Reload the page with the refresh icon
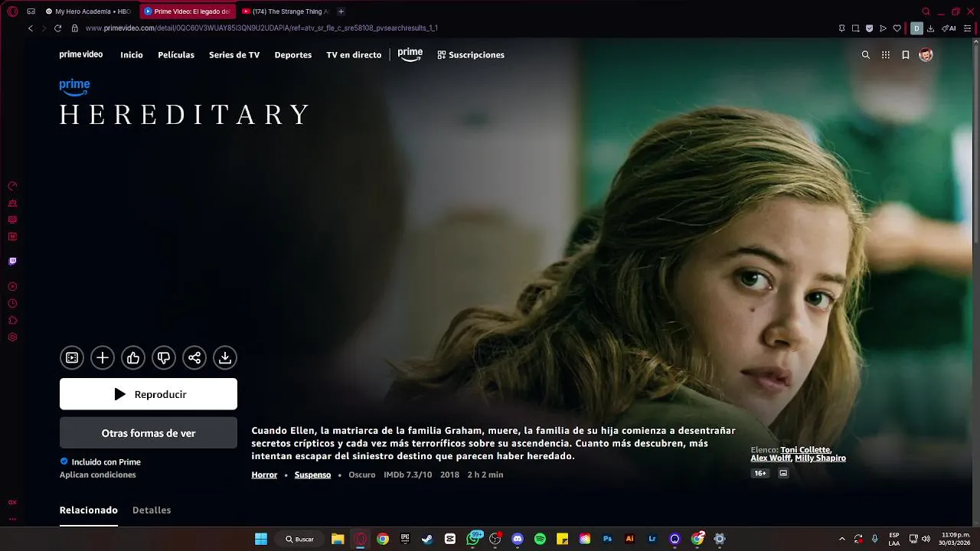980x551 pixels. coord(57,28)
